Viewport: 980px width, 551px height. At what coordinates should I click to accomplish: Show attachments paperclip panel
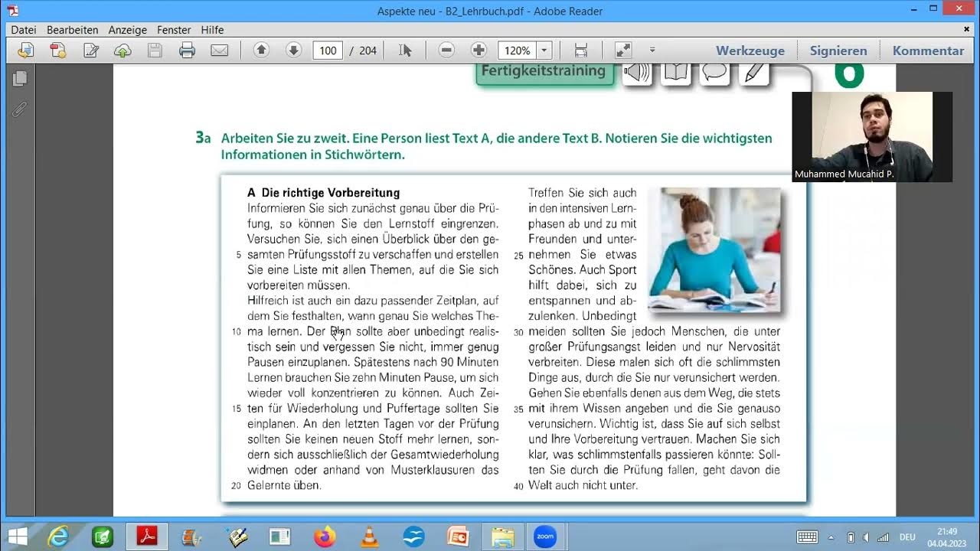20,109
